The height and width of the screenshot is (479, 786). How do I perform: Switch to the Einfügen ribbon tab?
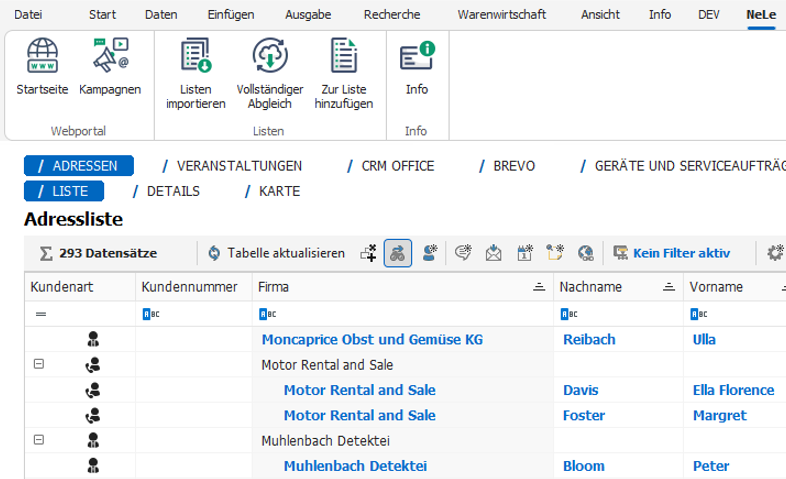(x=231, y=15)
